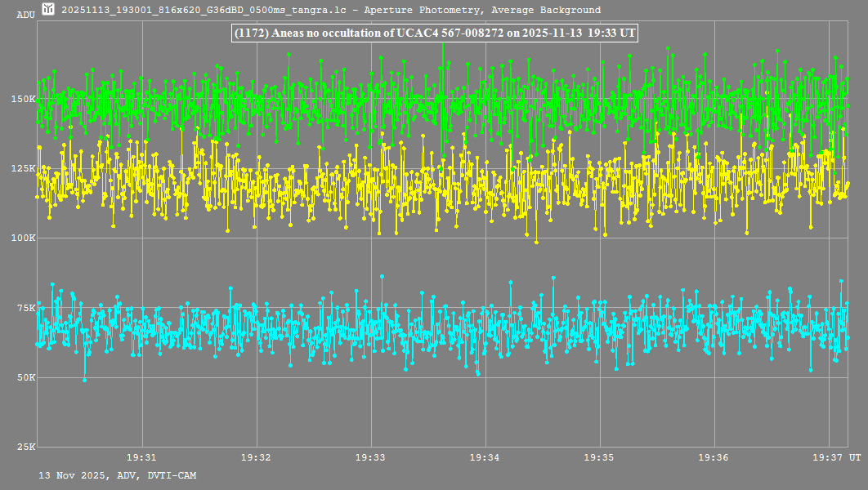Screen dimensions: 868x490
Task: Click the light curve file icon in the title
Action: (49, 11)
